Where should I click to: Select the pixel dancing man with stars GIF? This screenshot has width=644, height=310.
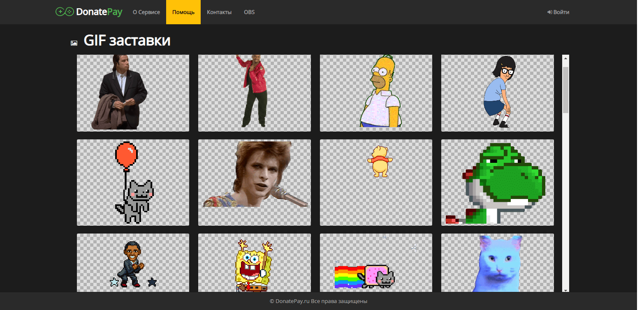click(133, 263)
